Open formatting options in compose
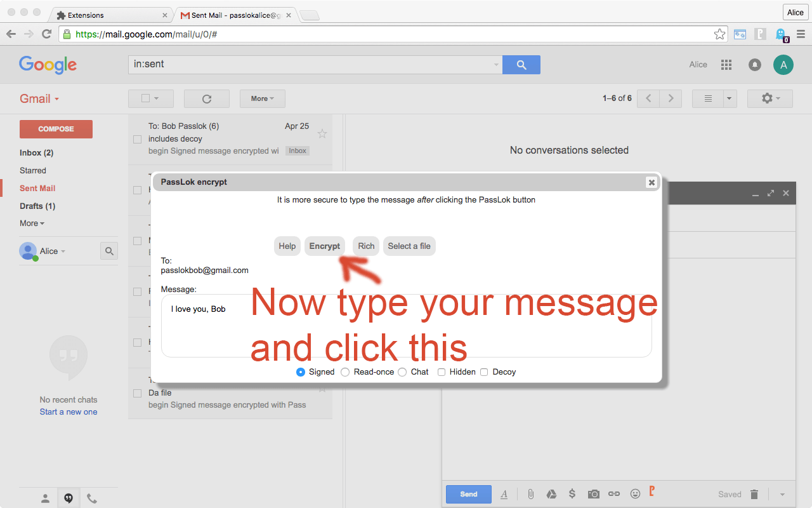The image size is (812, 508). tap(504, 494)
